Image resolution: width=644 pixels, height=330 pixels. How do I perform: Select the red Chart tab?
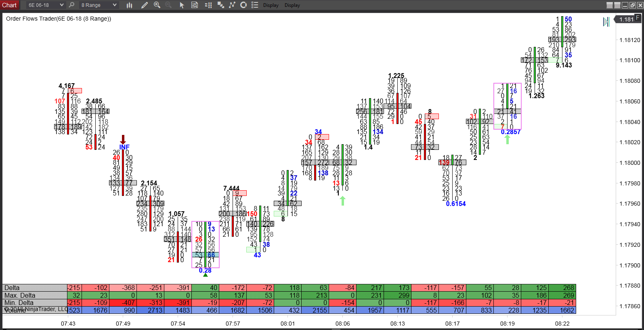tap(10, 5)
